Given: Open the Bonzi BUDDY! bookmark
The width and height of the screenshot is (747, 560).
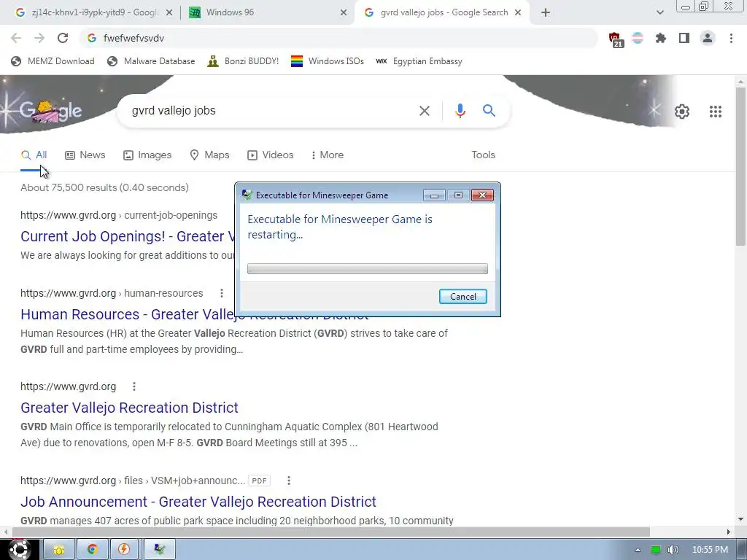Looking at the screenshot, I should 243,61.
